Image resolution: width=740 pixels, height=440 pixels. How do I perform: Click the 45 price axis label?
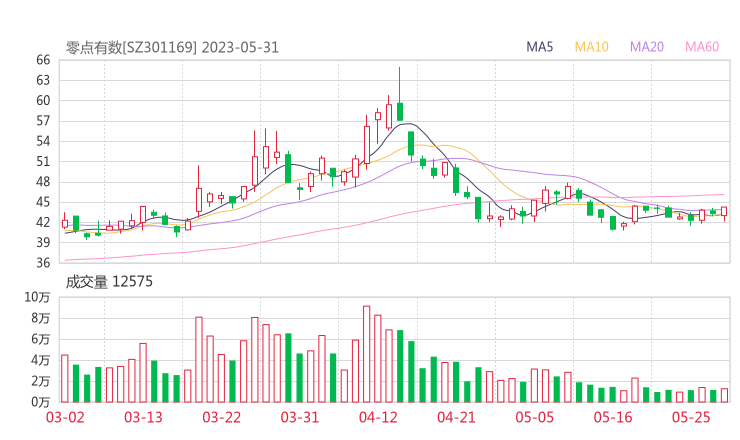[43, 202]
